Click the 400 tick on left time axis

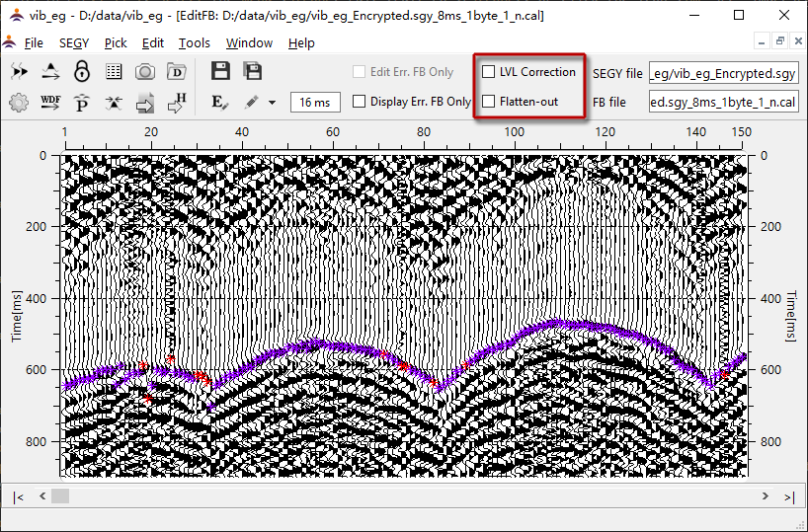[36, 298]
